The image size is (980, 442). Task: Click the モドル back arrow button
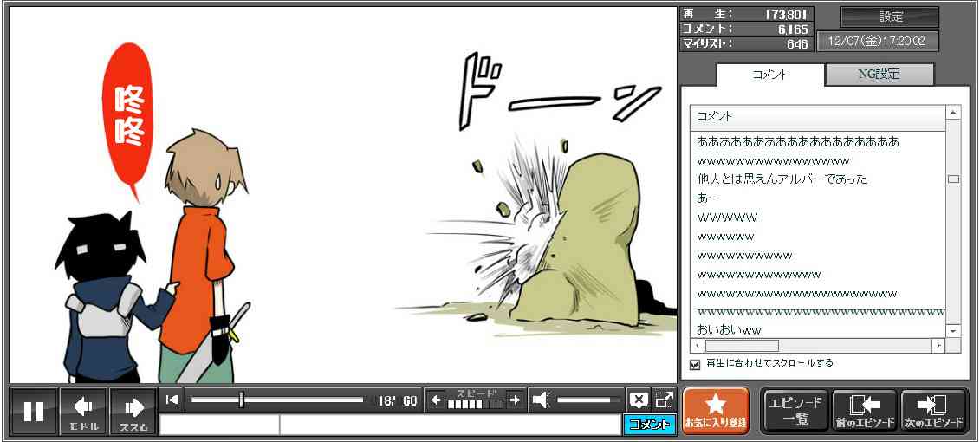coord(84,411)
